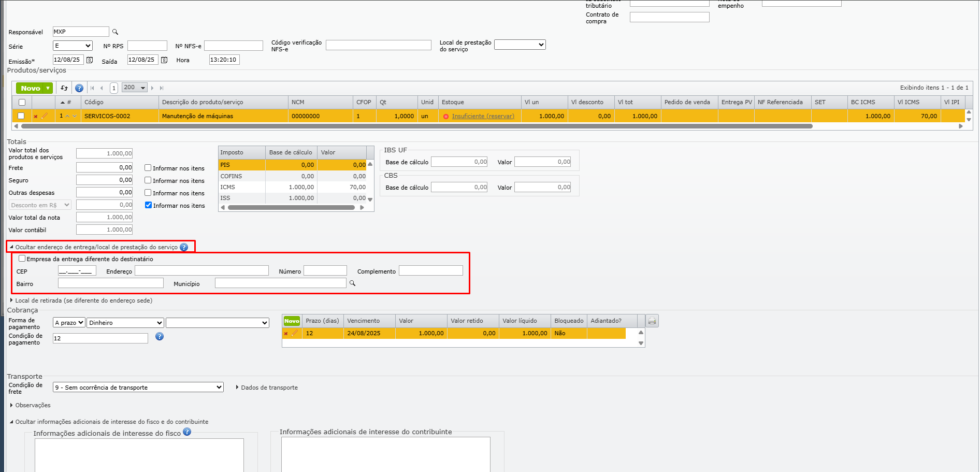Screen dimensions: 980x472
Task: Open the A prazo payment dropdown
Action: click(x=69, y=323)
